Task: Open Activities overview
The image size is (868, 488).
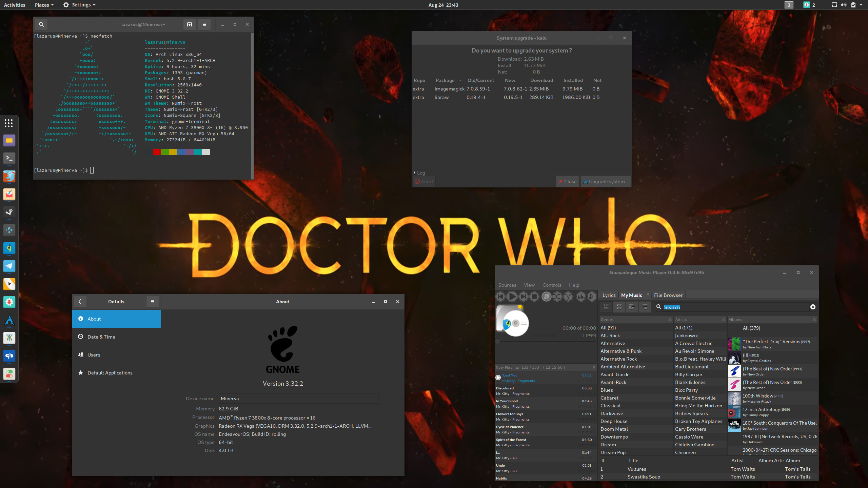Action: tap(15, 5)
